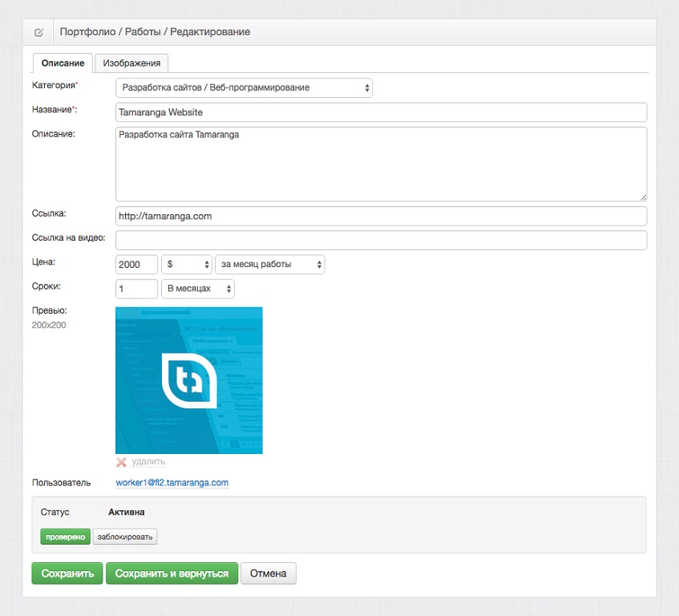Click the Активна status text
This screenshot has height=616, width=679.
click(127, 512)
